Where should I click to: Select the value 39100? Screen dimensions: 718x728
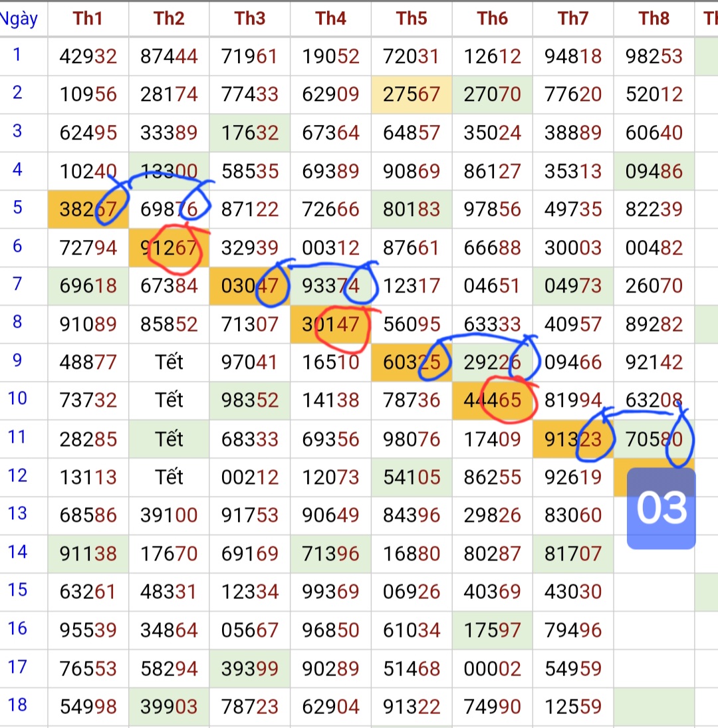click(x=168, y=515)
